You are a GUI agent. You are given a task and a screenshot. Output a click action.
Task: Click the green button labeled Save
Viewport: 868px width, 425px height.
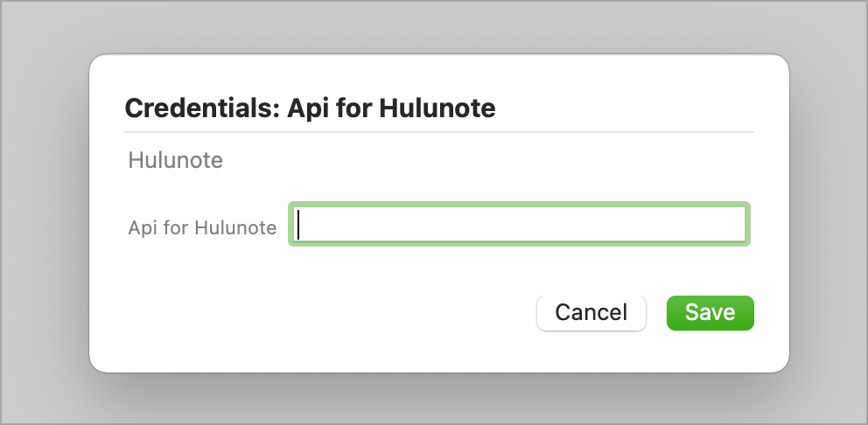pos(710,312)
